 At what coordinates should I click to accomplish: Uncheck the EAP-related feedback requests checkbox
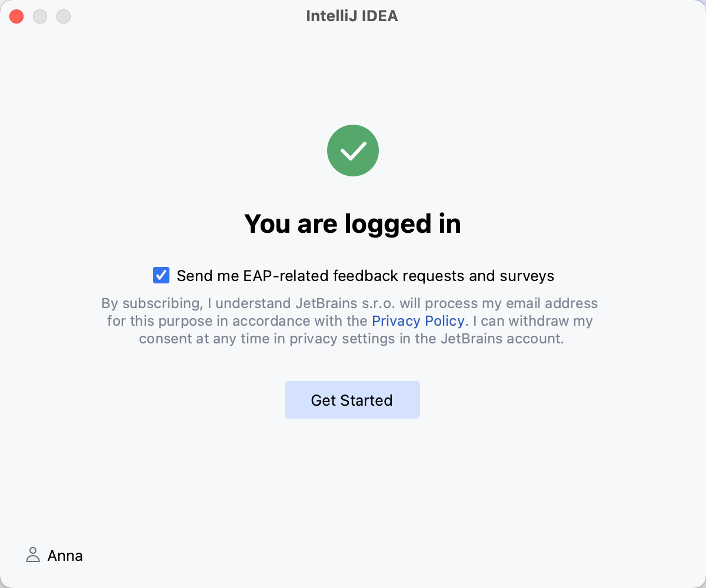[x=161, y=275]
